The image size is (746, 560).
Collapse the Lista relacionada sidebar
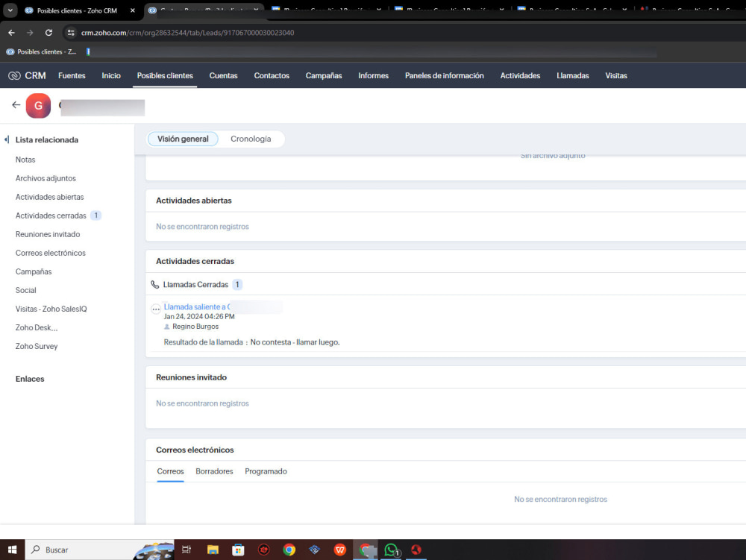[x=7, y=139]
